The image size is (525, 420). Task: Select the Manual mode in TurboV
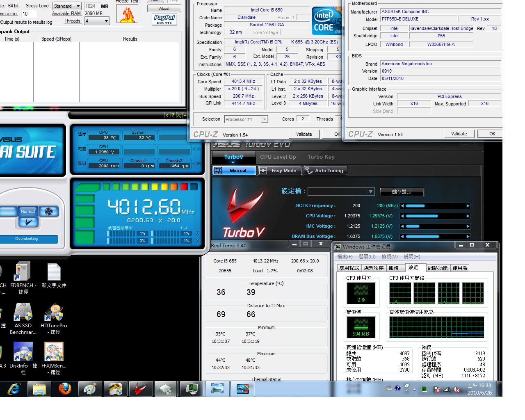(x=234, y=171)
